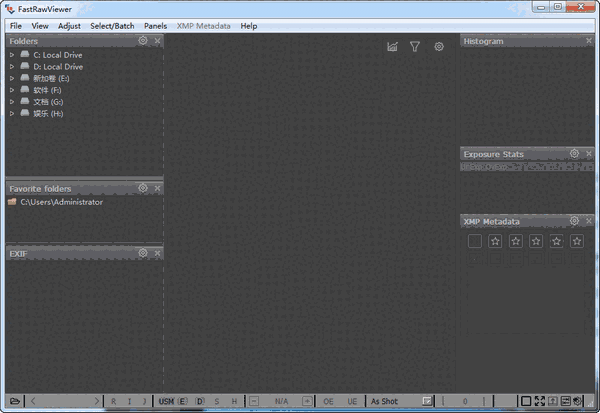This screenshot has width=600, height=413.
Task: Open the As Shot white balance dropdown
Action: (385, 401)
